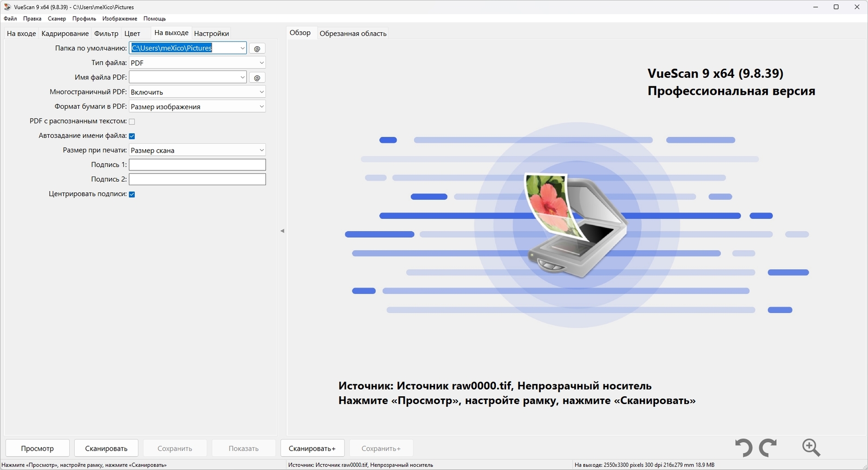Open the Файл menu
Image resolution: width=868 pixels, height=470 pixels.
[x=10, y=18]
